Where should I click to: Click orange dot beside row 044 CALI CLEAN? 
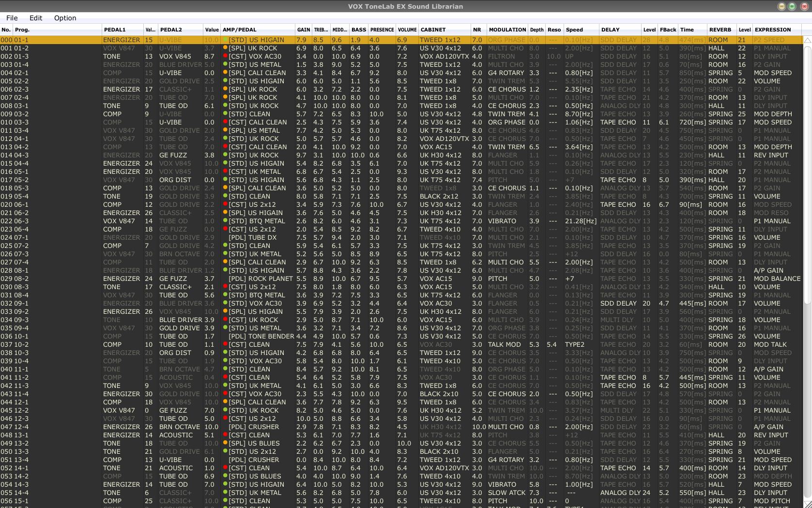click(225, 402)
